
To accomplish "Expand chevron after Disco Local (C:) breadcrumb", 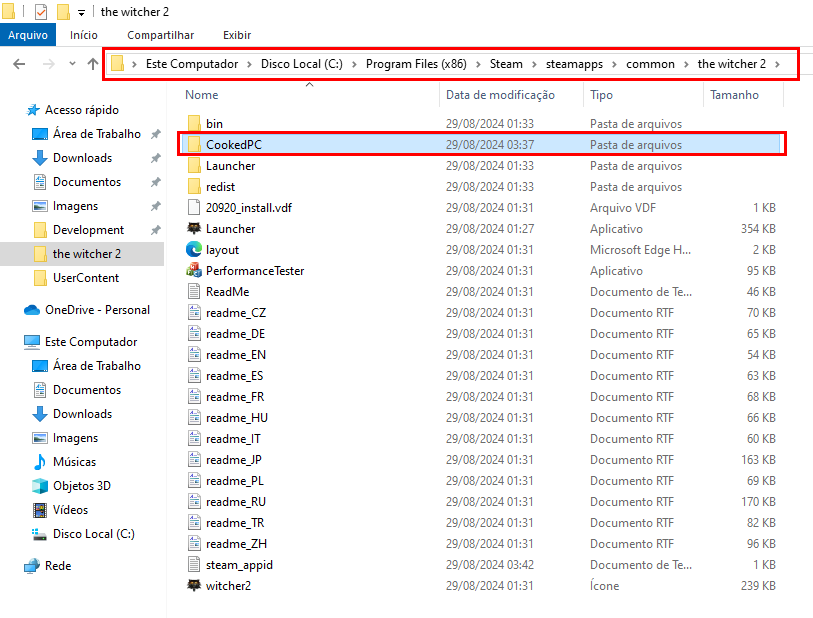I will [354, 64].
